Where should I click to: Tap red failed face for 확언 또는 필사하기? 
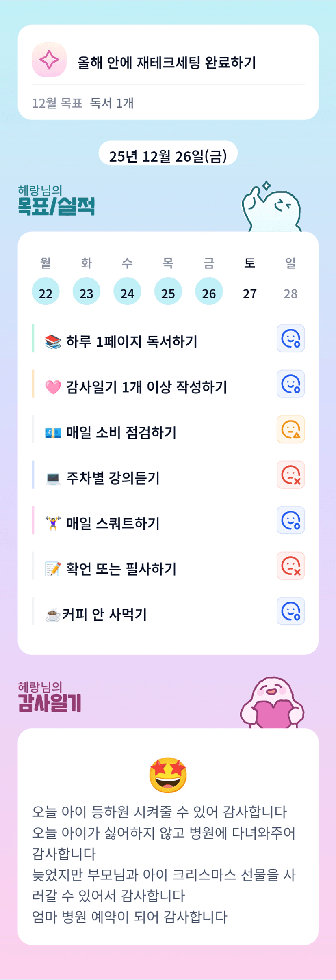pyautogui.click(x=290, y=566)
